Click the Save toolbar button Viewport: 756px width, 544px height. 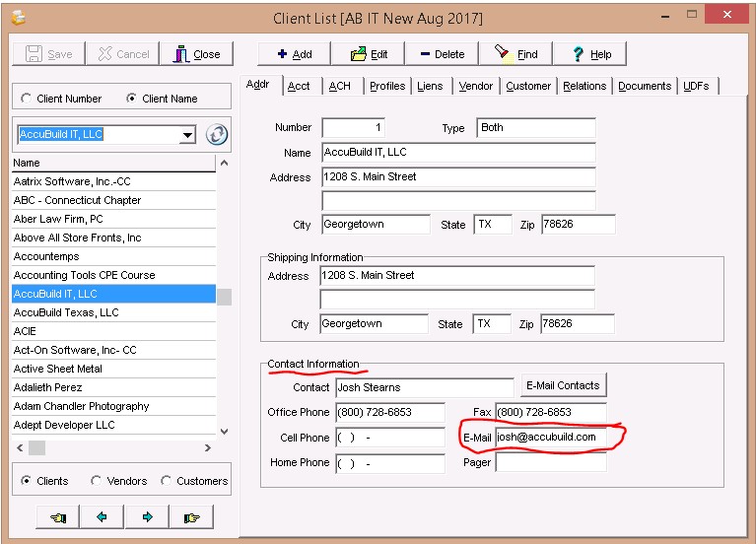coord(48,53)
